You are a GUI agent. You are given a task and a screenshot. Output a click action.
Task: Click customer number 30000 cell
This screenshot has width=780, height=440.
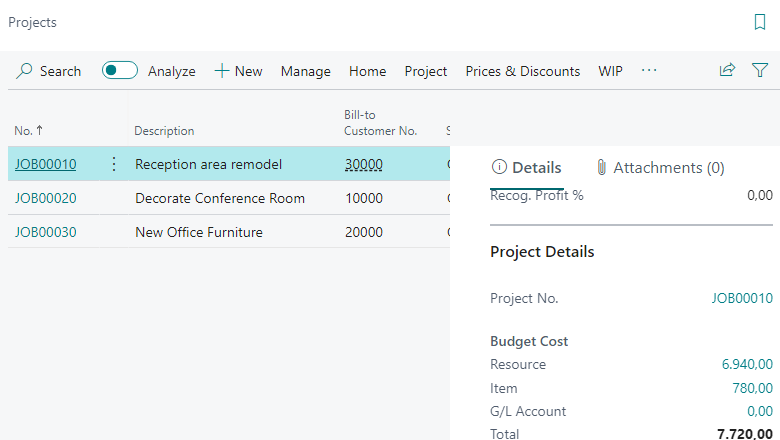tap(364, 164)
